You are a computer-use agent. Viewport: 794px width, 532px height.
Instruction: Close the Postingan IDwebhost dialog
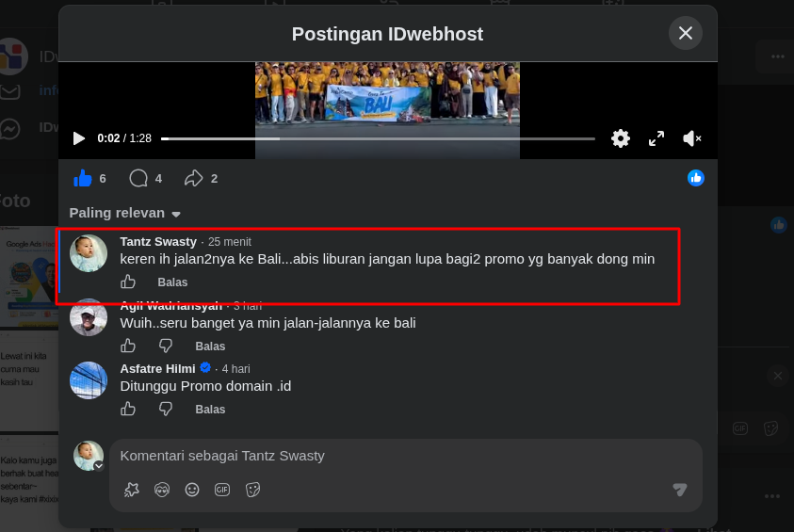point(685,33)
